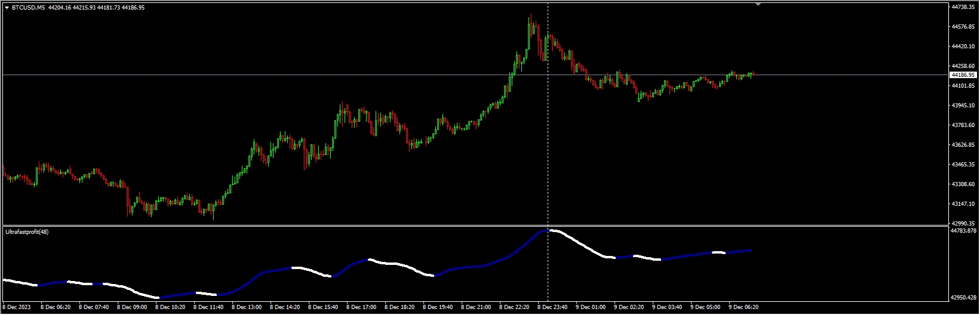Click the 44420.10 price scale label
Viewport: 980px width, 315px height.
pyautogui.click(x=963, y=47)
